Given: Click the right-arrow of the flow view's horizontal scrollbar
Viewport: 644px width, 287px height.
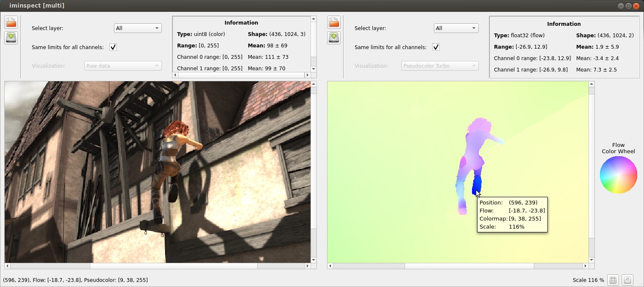Looking at the screenshot, I should [x=586, y=266].
